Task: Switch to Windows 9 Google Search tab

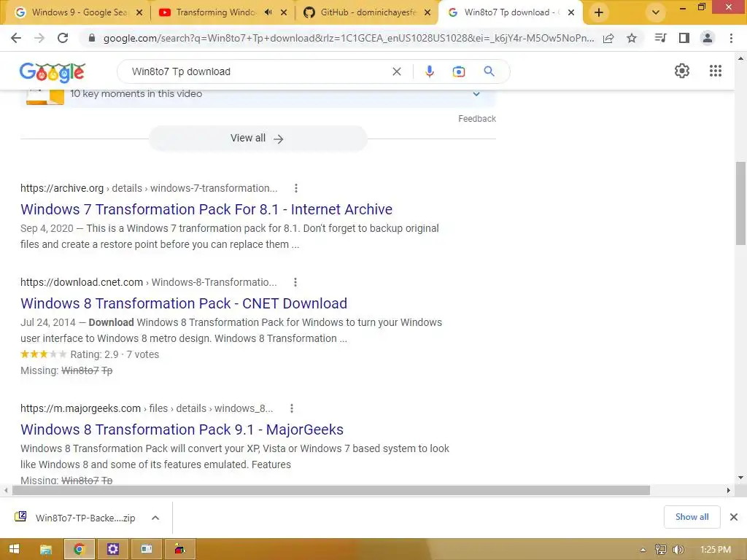Action: [79, 12]
